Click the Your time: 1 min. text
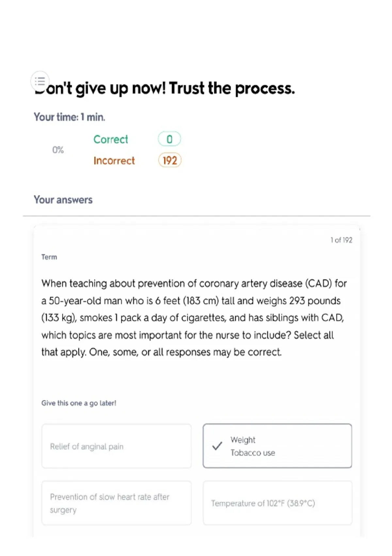 click(69, 117)
